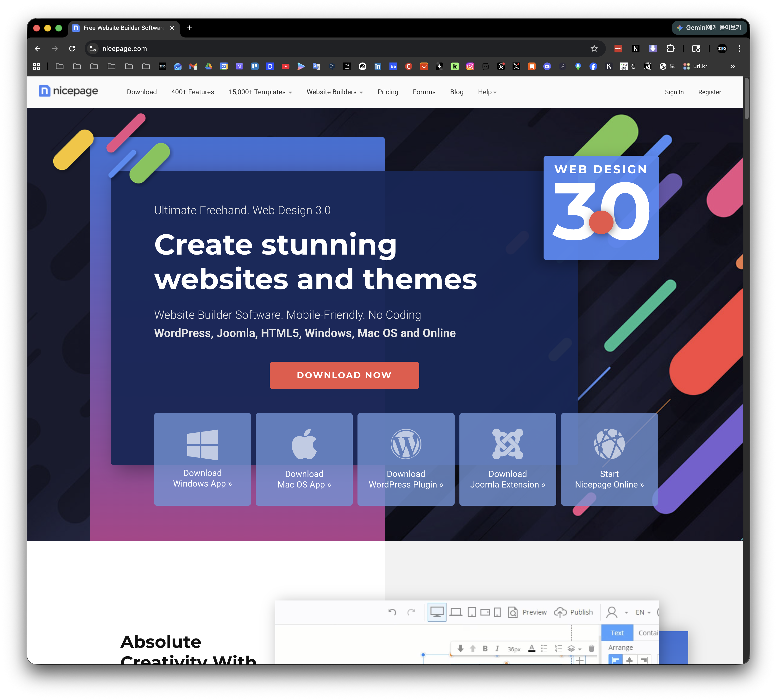Open the Blog menu item

(457, 92)
